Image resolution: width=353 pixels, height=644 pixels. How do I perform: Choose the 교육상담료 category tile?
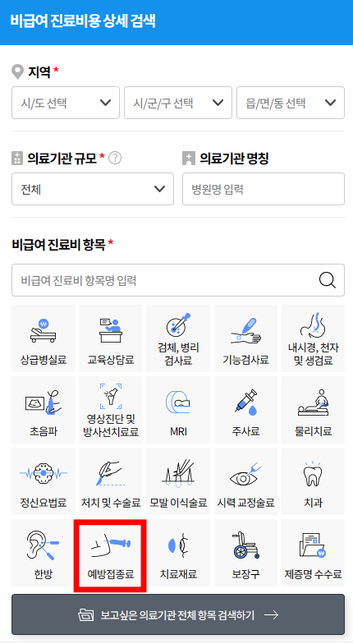pyautogui.click(x=110, y=338)
